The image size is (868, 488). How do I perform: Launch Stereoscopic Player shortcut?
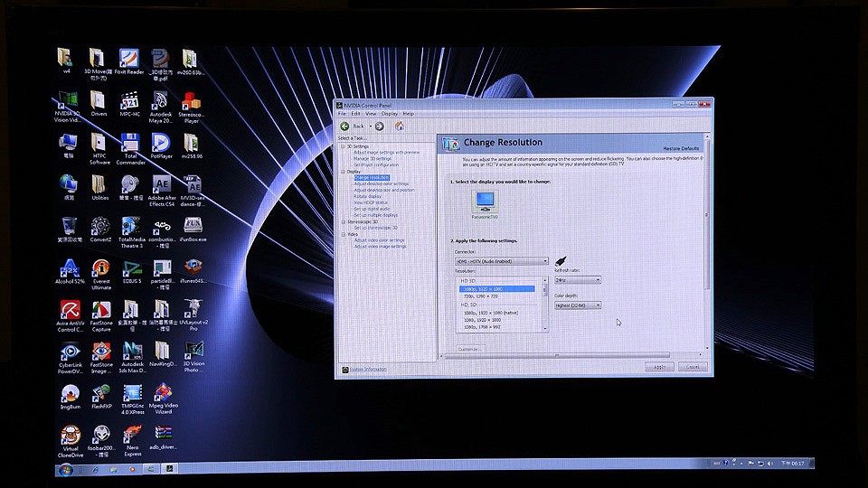(192, 108)
